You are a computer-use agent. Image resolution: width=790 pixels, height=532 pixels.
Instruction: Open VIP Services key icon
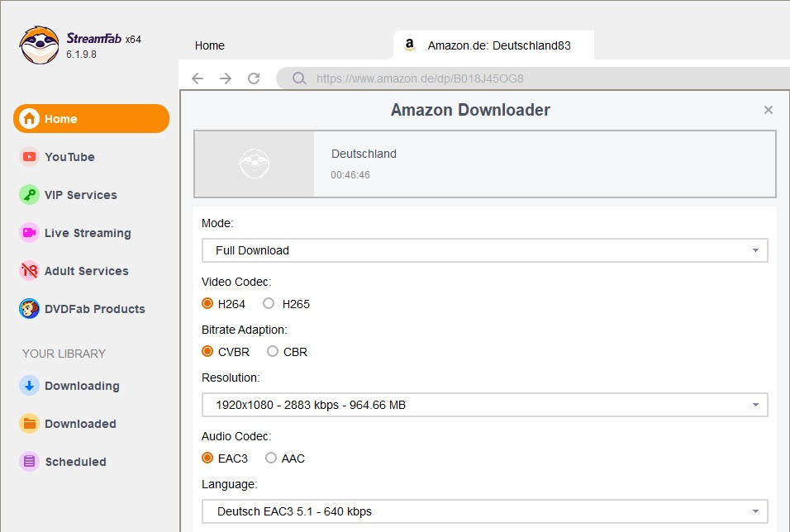coord(30,195)
